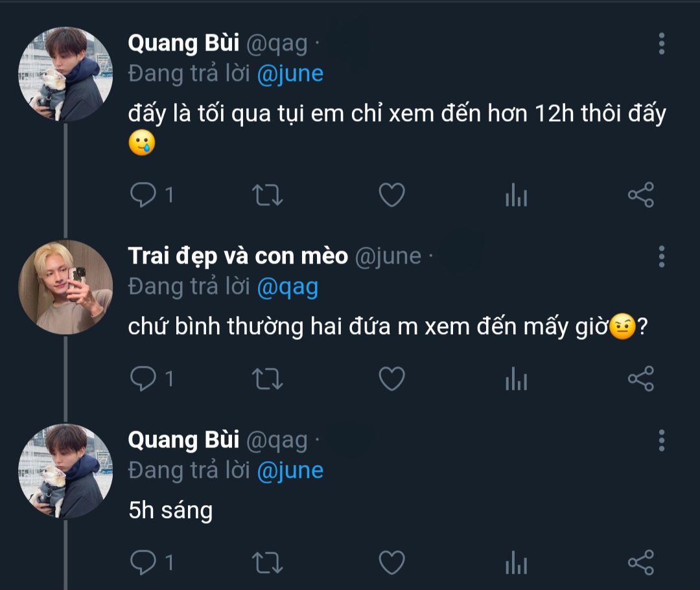Screen dimensions: 700x590
Task: Like the 'xem đến mấy giờ' tweet
Action: 391,379
